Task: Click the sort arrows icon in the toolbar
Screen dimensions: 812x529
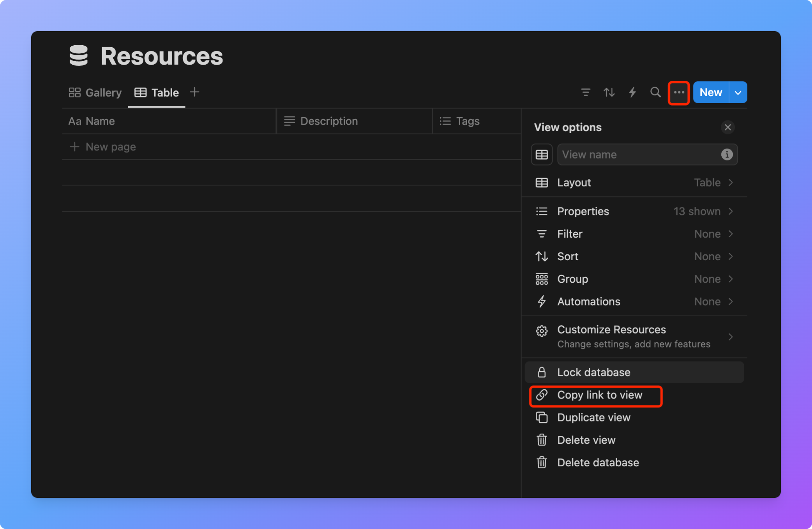Action: click(609, 92)
